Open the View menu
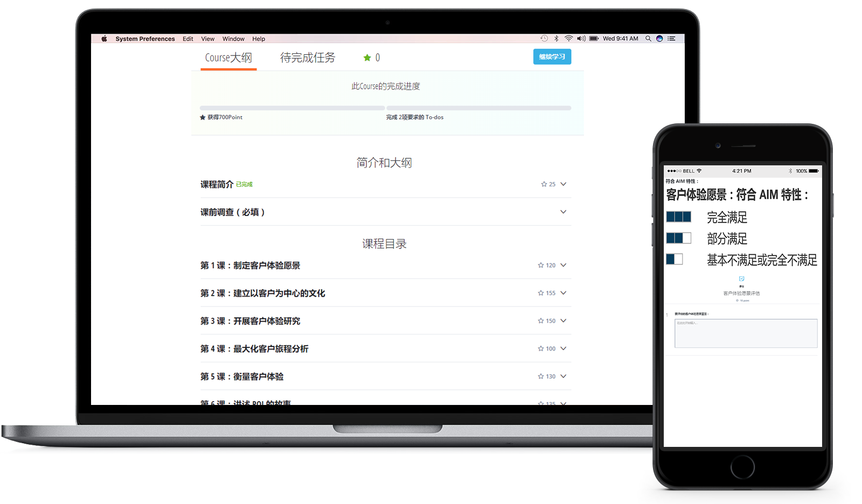Screen dimensions: 862x504 coord(208,39)
